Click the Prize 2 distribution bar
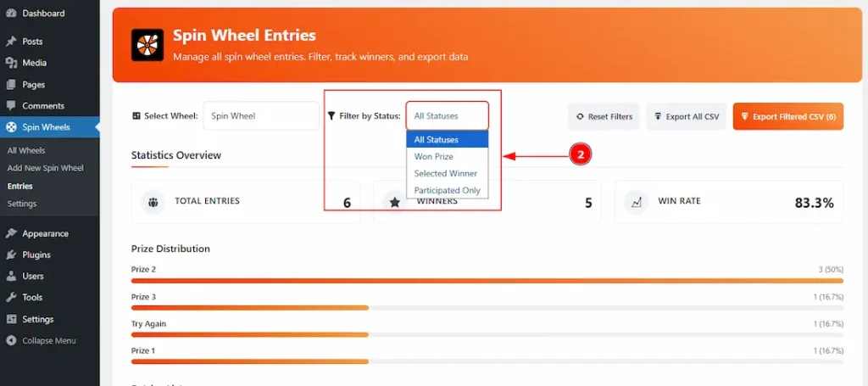 pos(487,280)
